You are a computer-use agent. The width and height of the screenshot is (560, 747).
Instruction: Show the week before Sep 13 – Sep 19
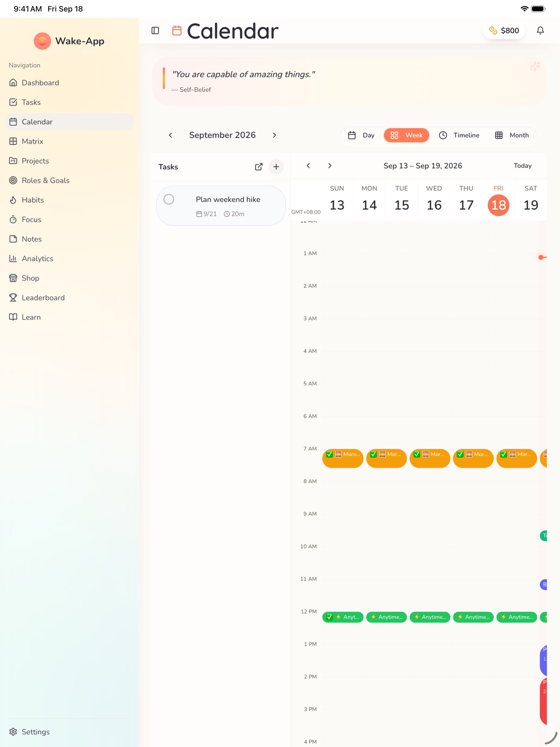click(x=308, y=165)
